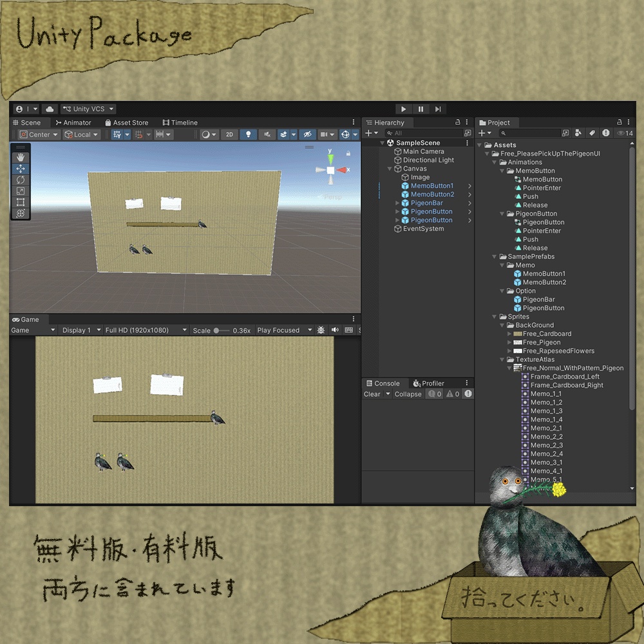644x644 pixels.
Task: Lock the Project panel
Action: [x=619, y=122]
